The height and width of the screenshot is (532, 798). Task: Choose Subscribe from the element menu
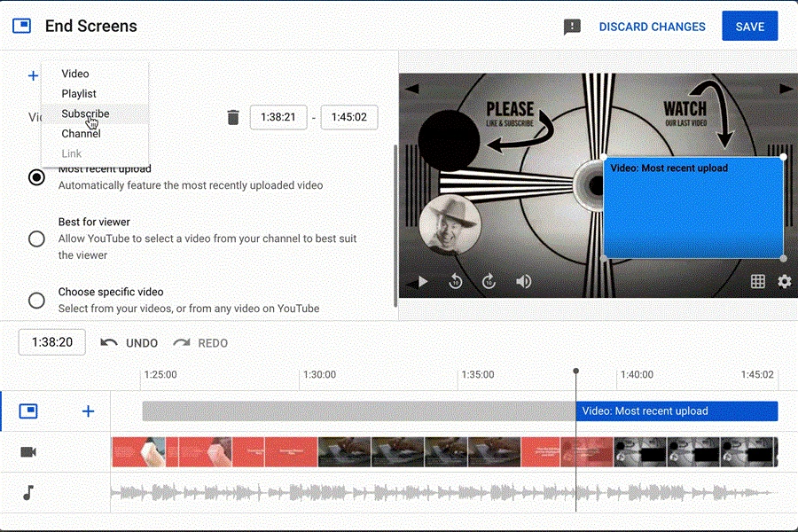click(x=85, y=113)
